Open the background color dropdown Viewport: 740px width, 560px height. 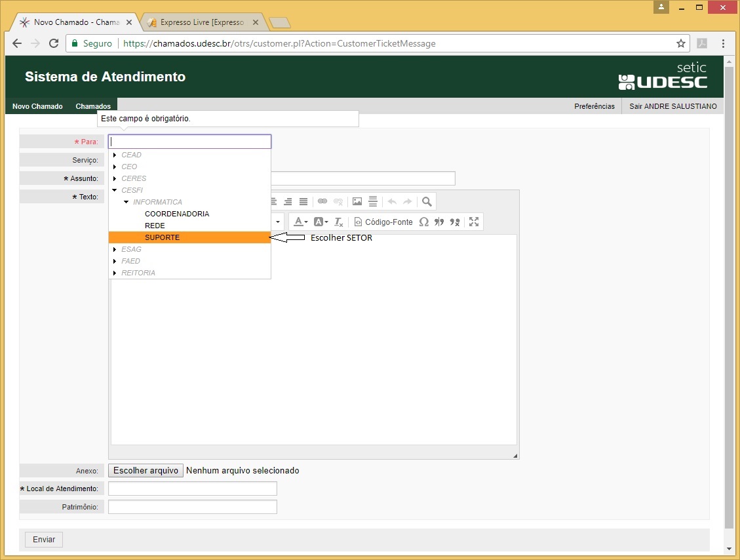pyautogui.click(x=321, y=222)
